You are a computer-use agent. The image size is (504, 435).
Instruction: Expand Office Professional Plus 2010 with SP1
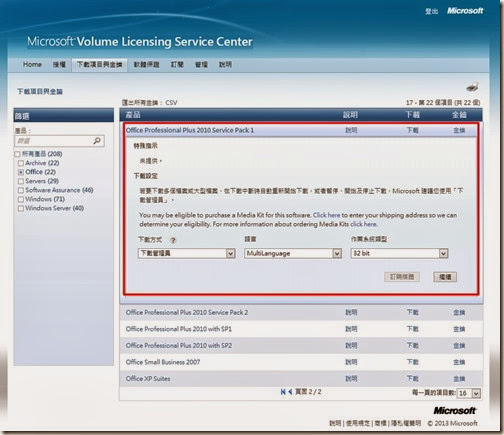click(x=179, y=329)
